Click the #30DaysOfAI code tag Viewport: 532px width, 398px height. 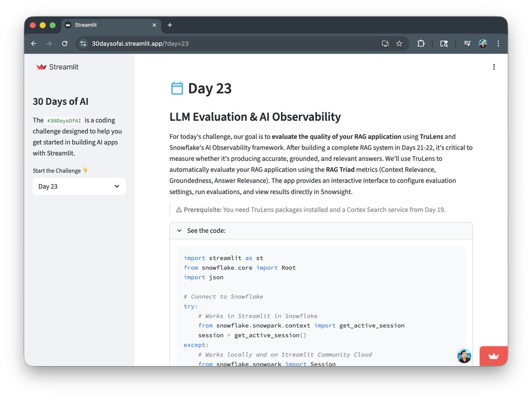point(64,120)
